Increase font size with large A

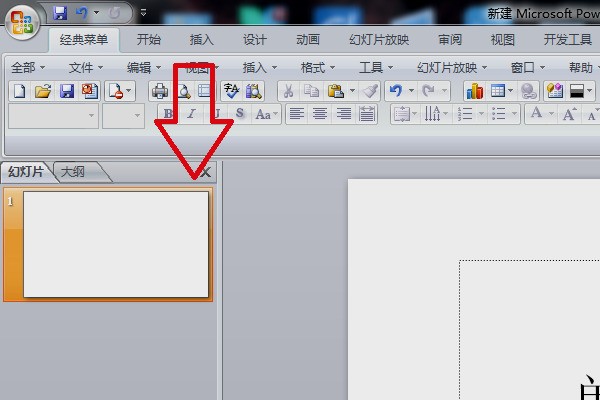[569, 114]
